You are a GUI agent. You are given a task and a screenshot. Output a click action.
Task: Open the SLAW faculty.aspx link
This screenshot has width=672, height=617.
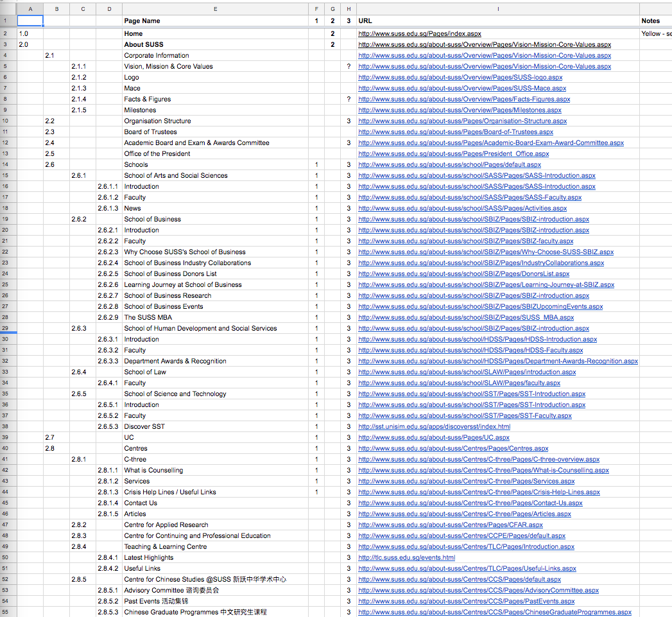click(x=459, y=383)
